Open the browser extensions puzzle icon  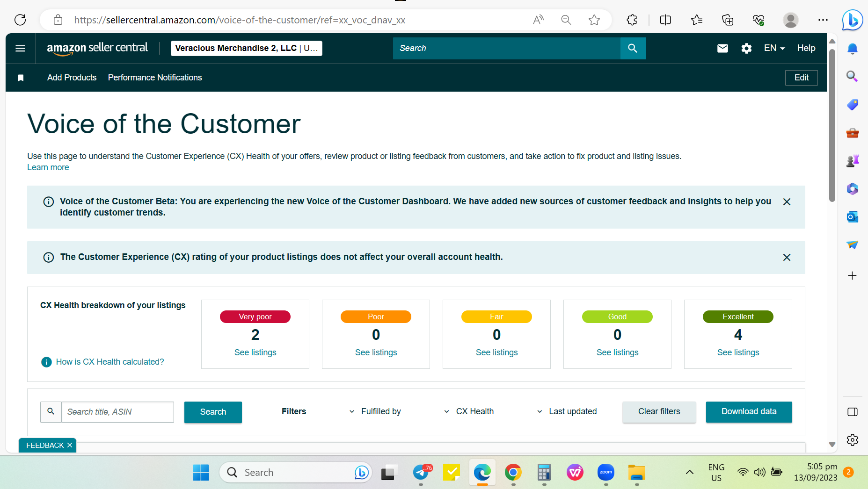632,20
